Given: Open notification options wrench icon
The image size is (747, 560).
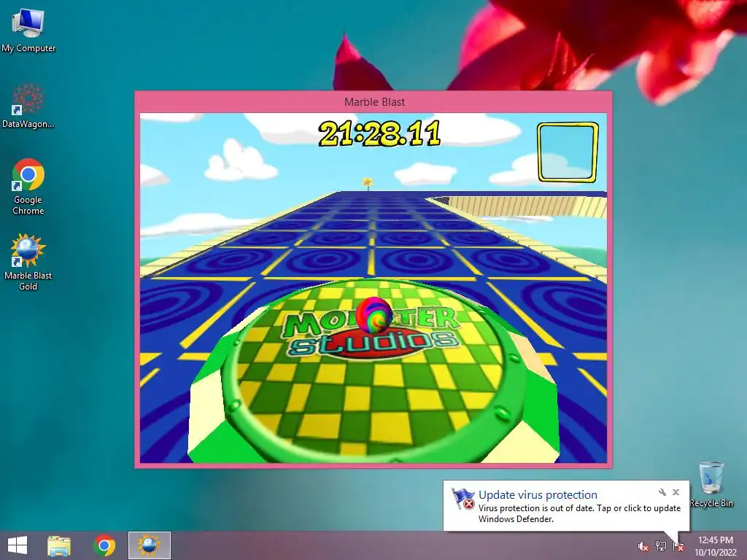Looking at the screenshot, I should (x=662, y=492).
